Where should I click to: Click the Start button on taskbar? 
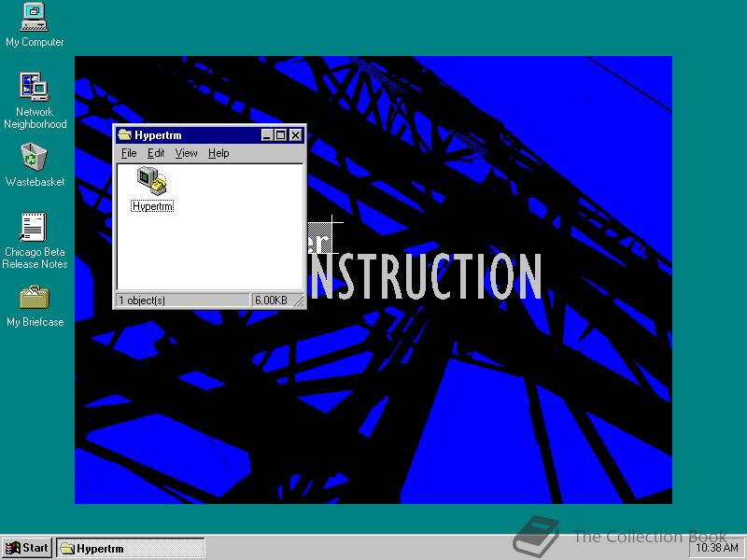[x=27, y=548]
